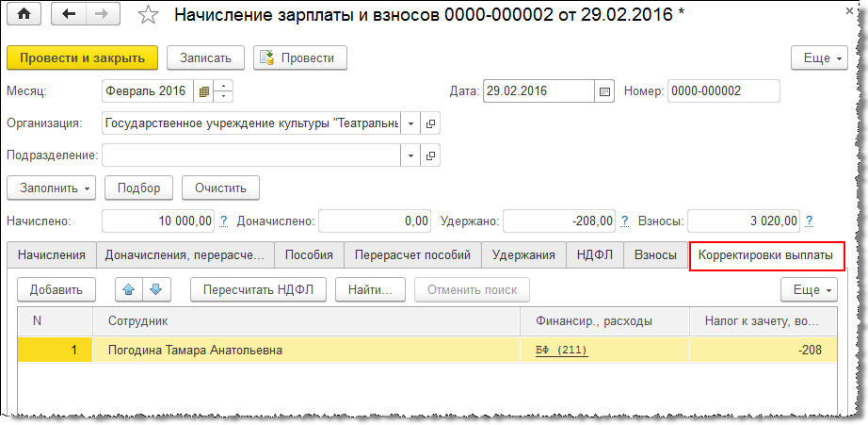Click into the Номер input field
This screenshot has width=868, height=425.
(723, 91)
